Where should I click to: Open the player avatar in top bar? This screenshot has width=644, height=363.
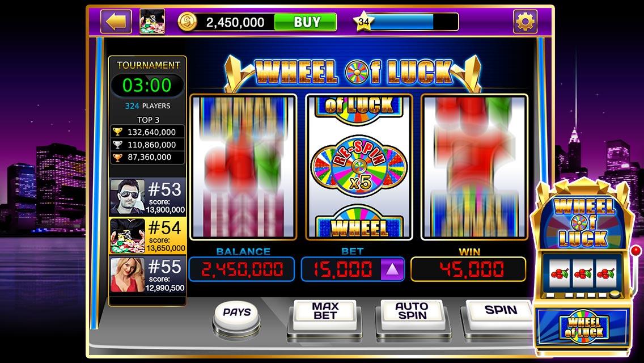coord(152,22)
